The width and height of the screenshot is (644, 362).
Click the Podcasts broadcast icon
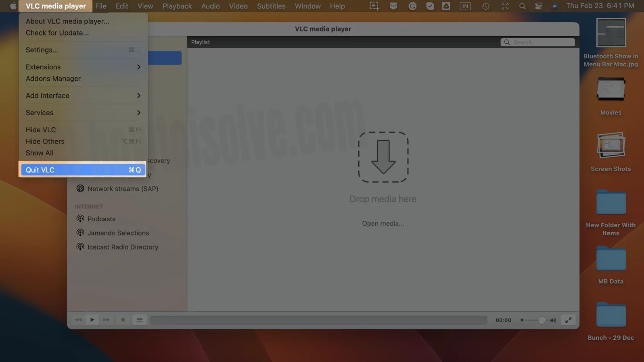pyautogui.click(x=80, y=218)
